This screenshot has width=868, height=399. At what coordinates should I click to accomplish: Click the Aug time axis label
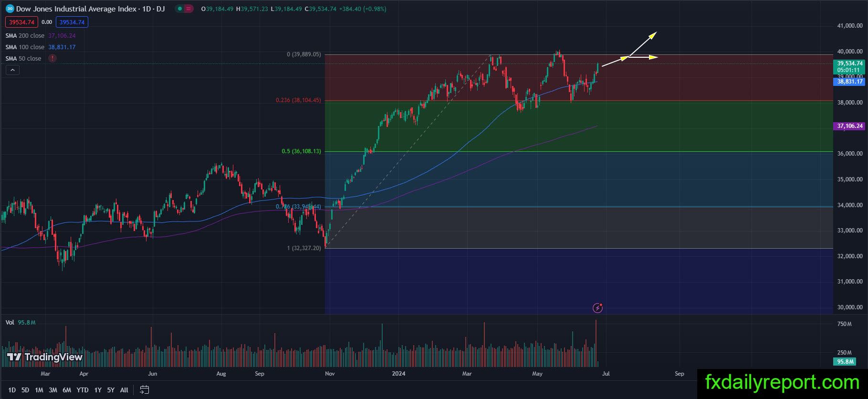(221, 374)
